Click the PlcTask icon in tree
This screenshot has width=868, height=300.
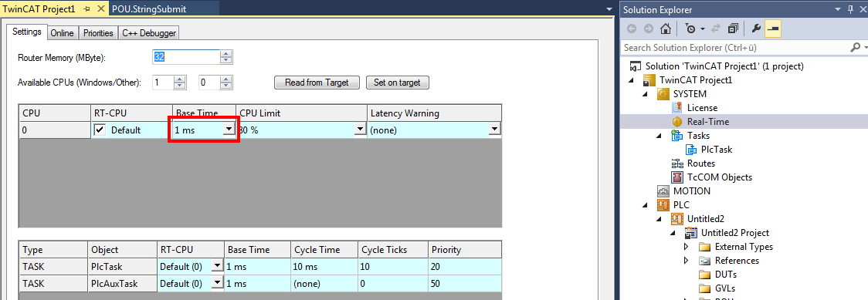(691, 149)
